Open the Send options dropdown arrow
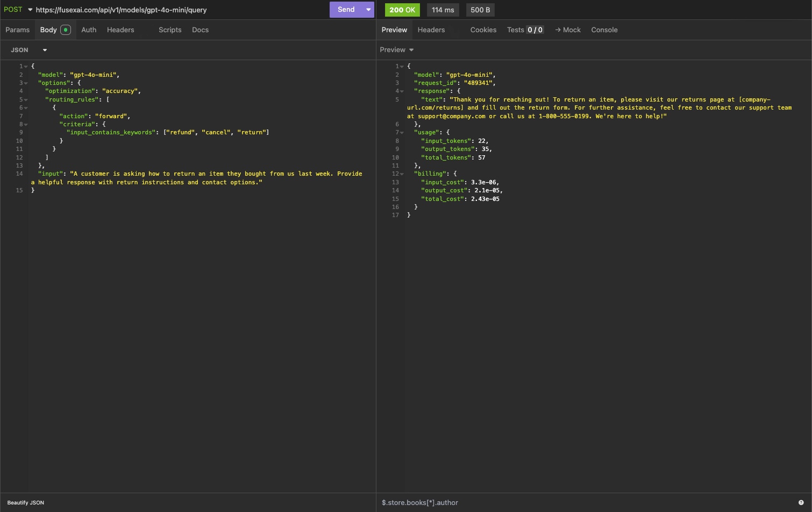The width and height of the screenshot is (812, 512). [x=368, y=10]
